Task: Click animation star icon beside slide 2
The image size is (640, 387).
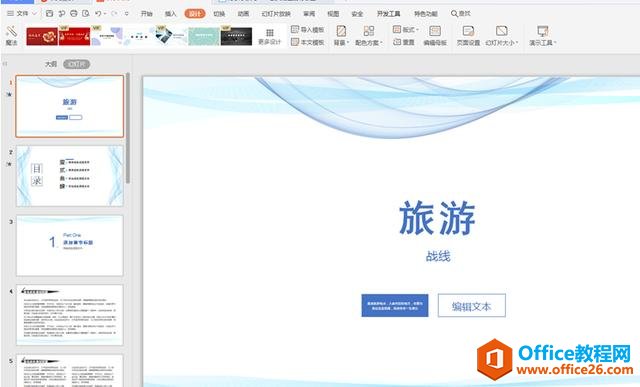Action: coord(9,164)
